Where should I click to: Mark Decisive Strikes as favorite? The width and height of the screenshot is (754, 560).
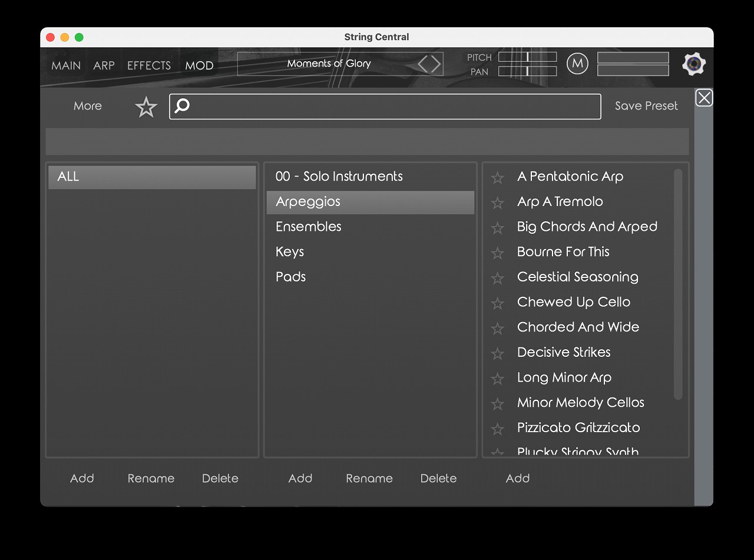tap(498, 353)
